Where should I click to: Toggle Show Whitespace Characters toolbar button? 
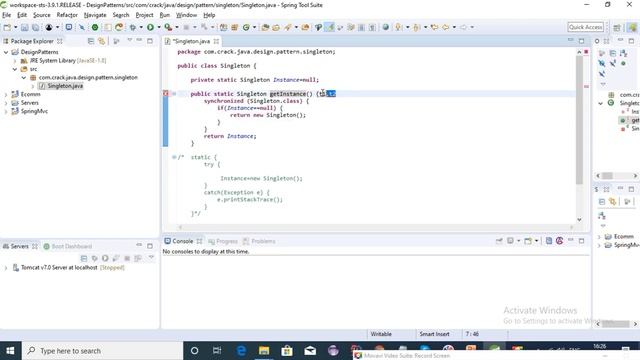[x=372, y=27]
